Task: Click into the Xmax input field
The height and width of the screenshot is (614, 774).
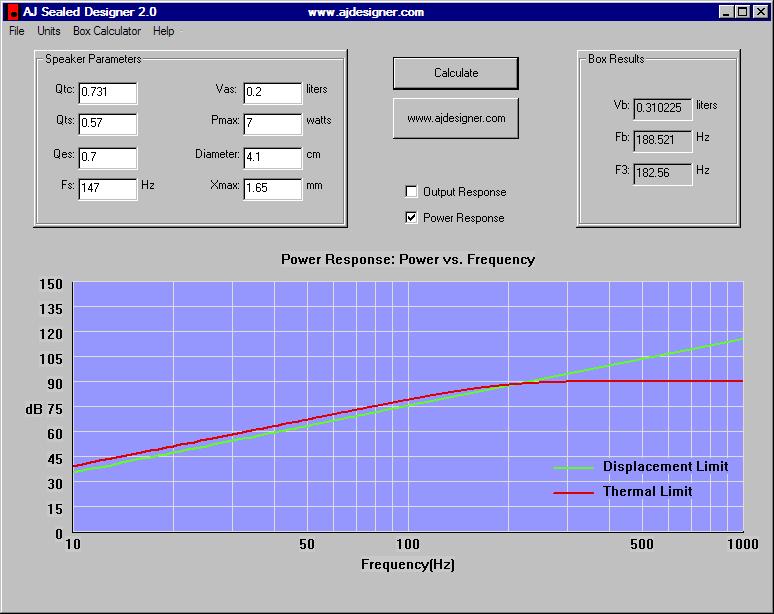Action: 272,189
